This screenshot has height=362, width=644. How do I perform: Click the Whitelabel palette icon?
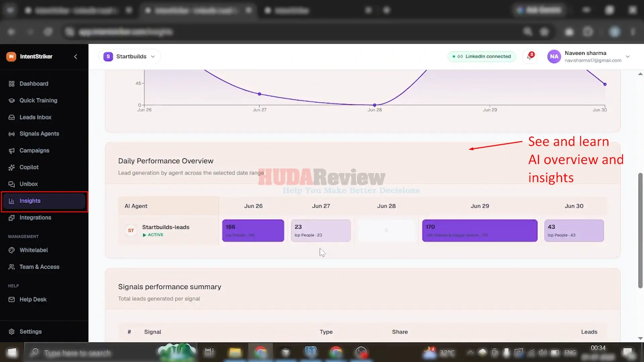pyautogui.click(x=11, y=250)
